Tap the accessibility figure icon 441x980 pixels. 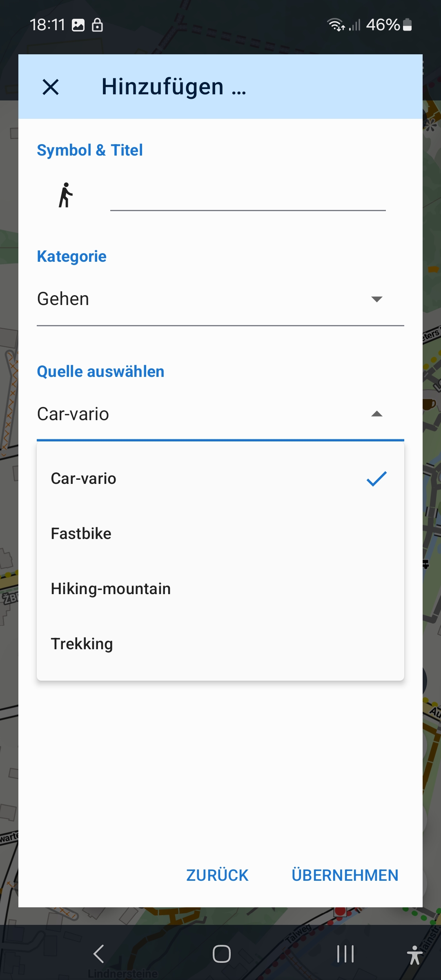(414, 955)
